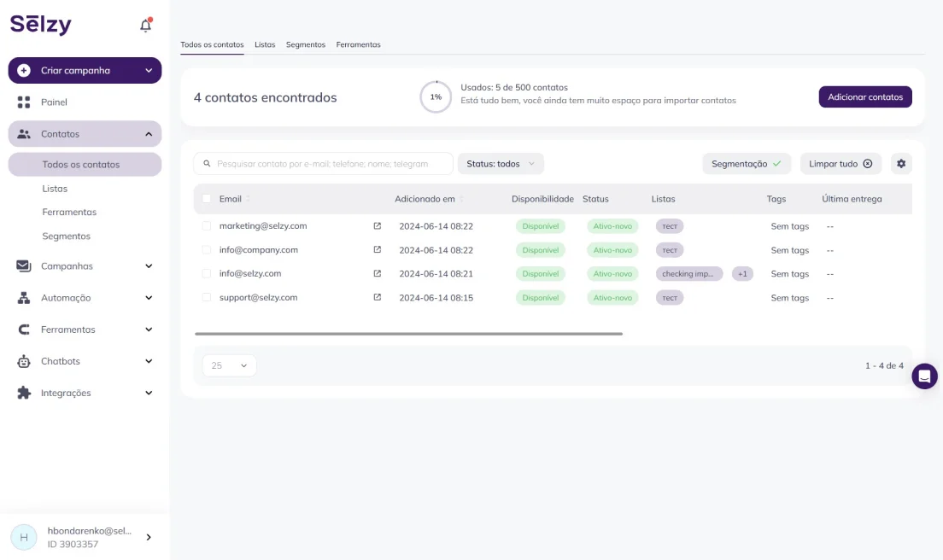The height and width of the screenshot is (560, 943).
Task: Open marketing@selzy.com contact in new window
Action: (378, 226)
